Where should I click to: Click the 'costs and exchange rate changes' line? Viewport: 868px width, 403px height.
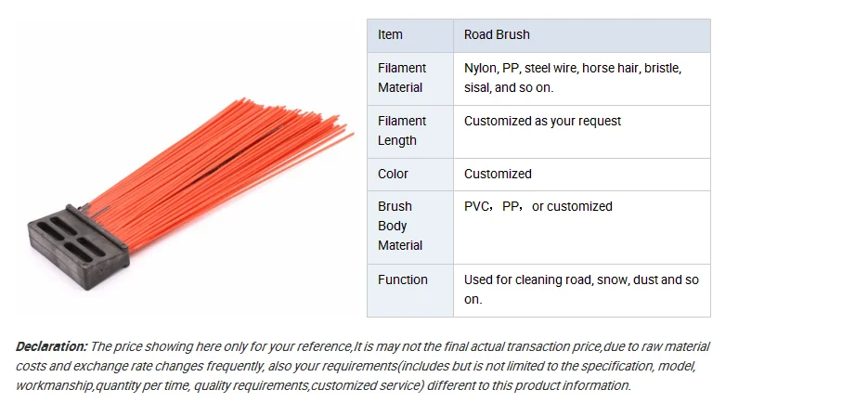[x=121, y=366]
